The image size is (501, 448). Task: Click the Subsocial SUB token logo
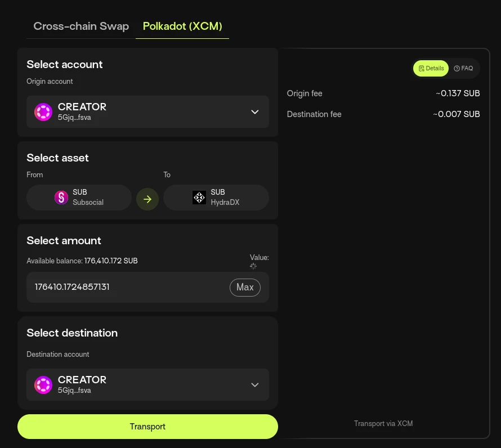[61, 197]
